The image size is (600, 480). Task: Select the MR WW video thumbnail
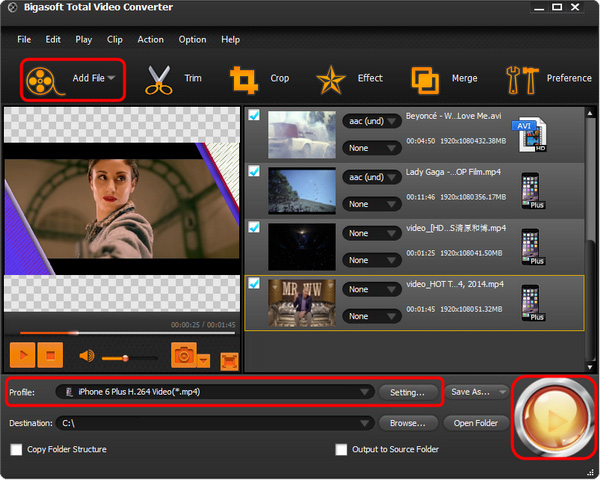pos(302,303)
